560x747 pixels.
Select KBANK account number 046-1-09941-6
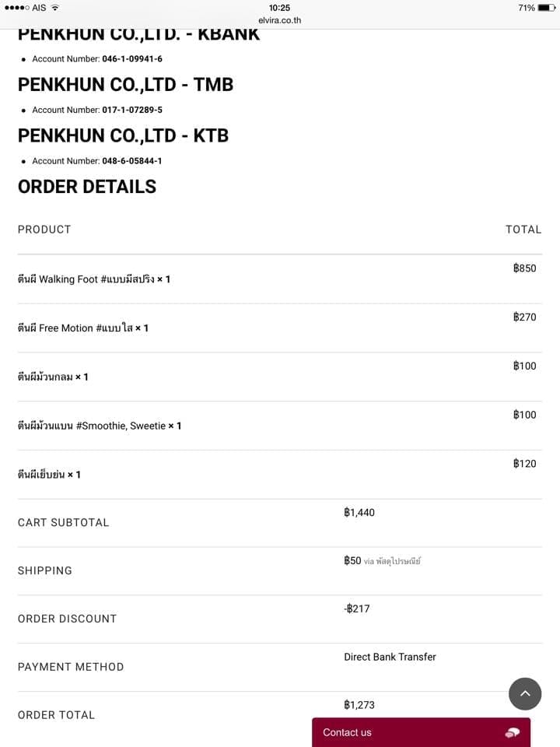coord(132,59)
